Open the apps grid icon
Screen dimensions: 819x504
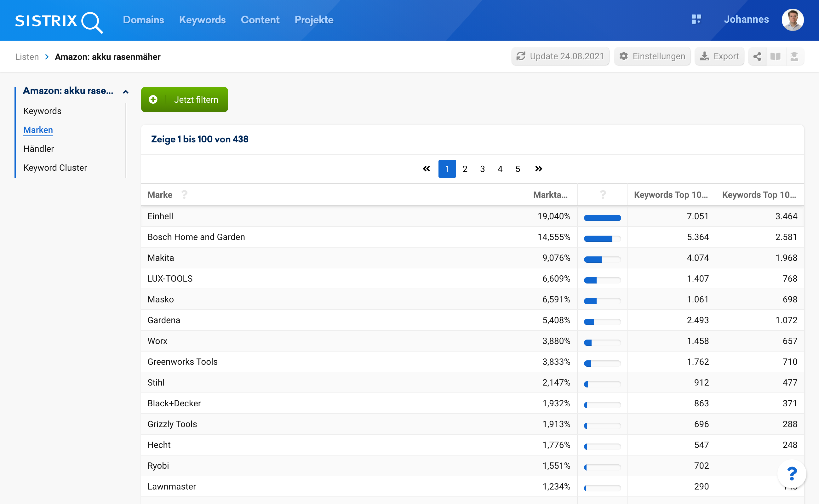click(x=696, y=19)
